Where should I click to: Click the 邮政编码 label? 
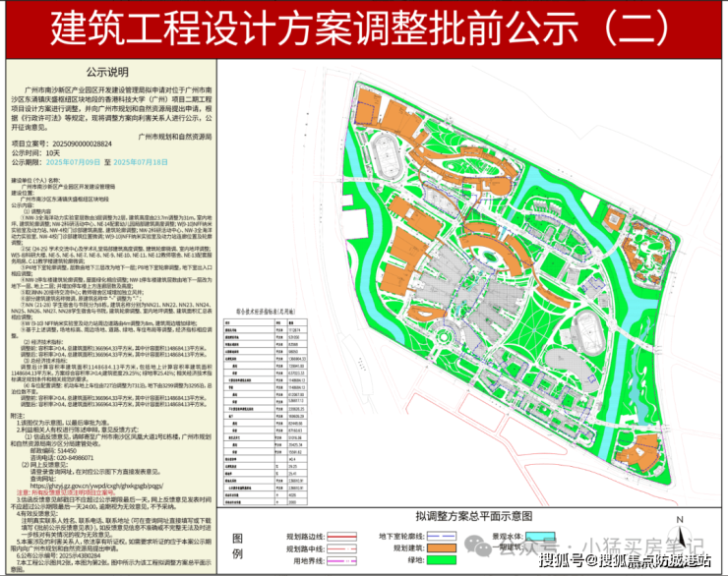pyautogui.click(x=43, y=451)
